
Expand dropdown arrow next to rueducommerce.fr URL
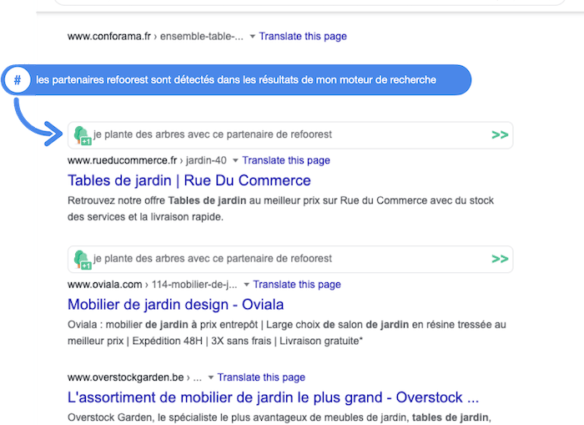(235, 161)
